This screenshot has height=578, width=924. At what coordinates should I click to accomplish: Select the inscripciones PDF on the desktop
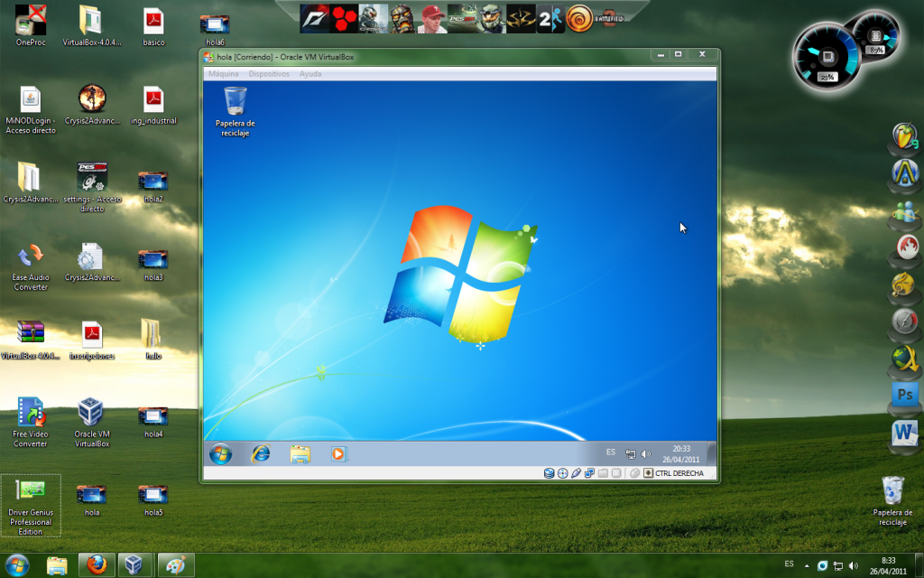92,340
